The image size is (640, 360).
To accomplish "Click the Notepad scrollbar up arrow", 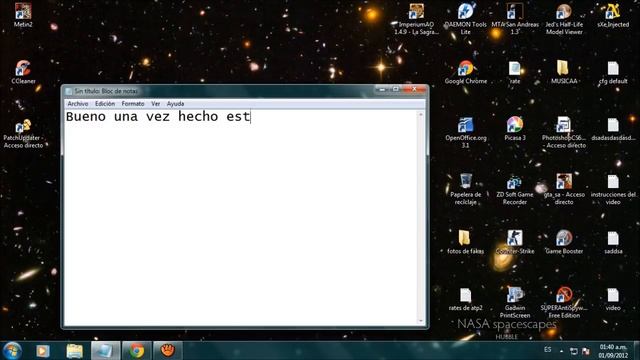I will pyautogui.click(x=421, y=115).
